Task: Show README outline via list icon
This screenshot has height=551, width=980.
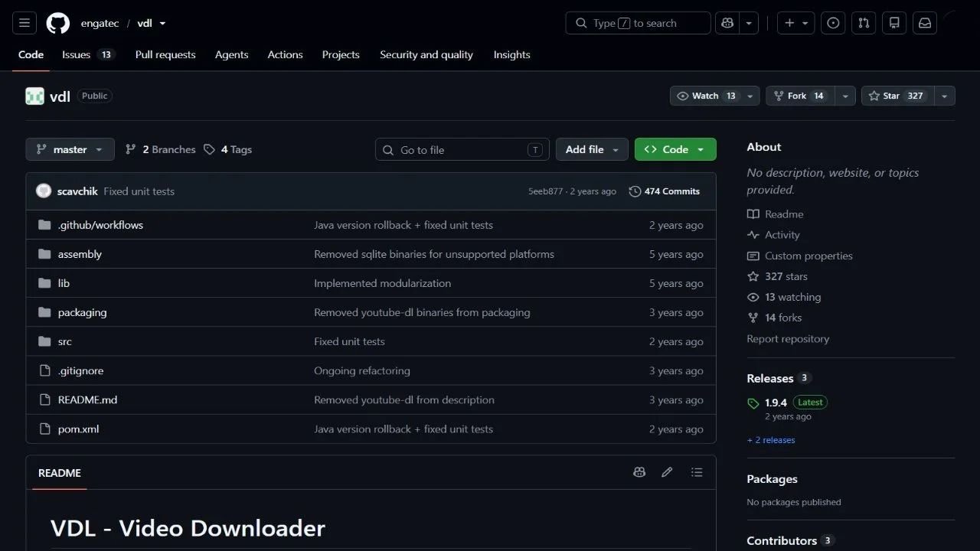Action: (x=697, y=472)
